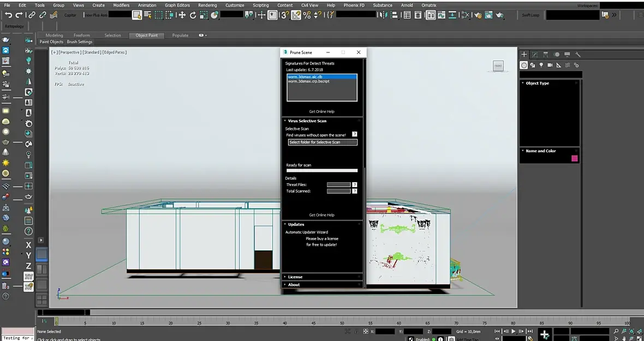
Task: Open the Utilities wrench panel
Action: click(578, 55)
